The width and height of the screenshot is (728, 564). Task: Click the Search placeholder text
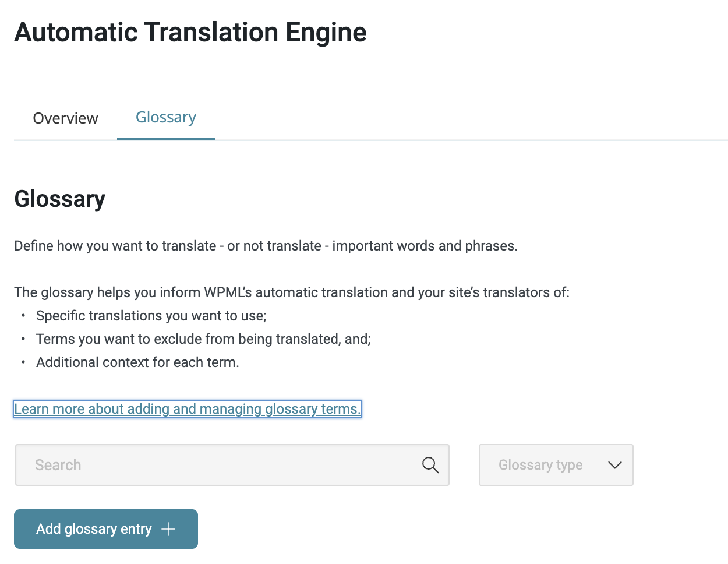[x=58, y=465]
